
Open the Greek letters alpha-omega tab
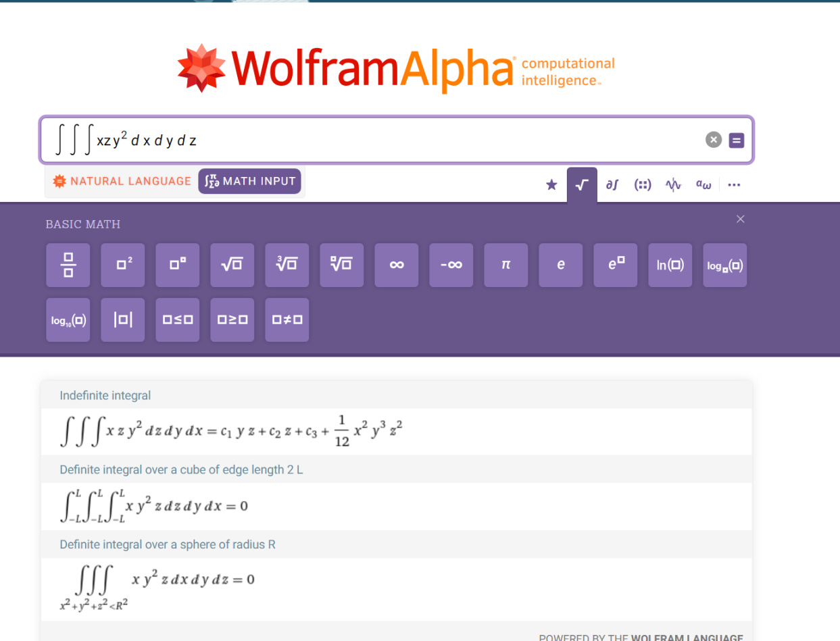coord(703,184)
